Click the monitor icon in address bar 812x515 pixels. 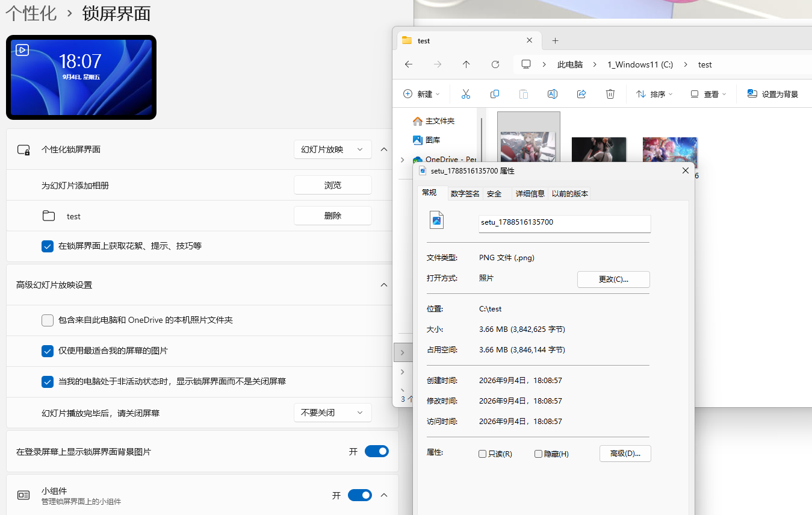click(526, 64)
